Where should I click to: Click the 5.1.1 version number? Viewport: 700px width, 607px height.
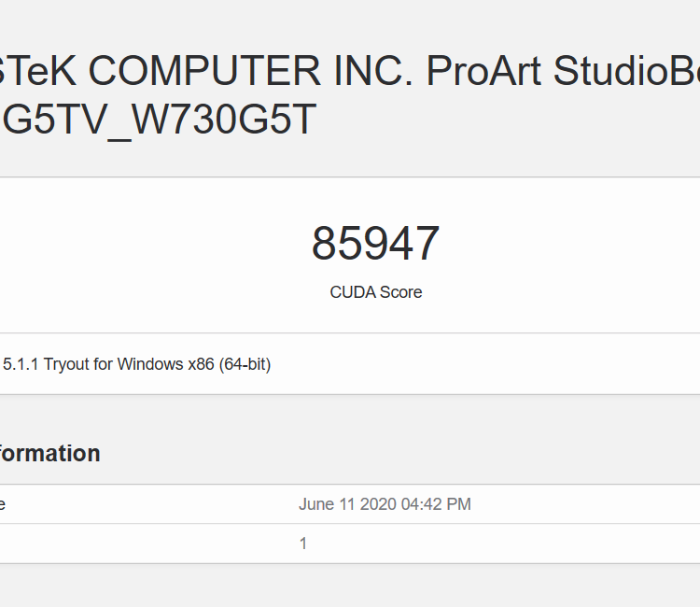21,364
